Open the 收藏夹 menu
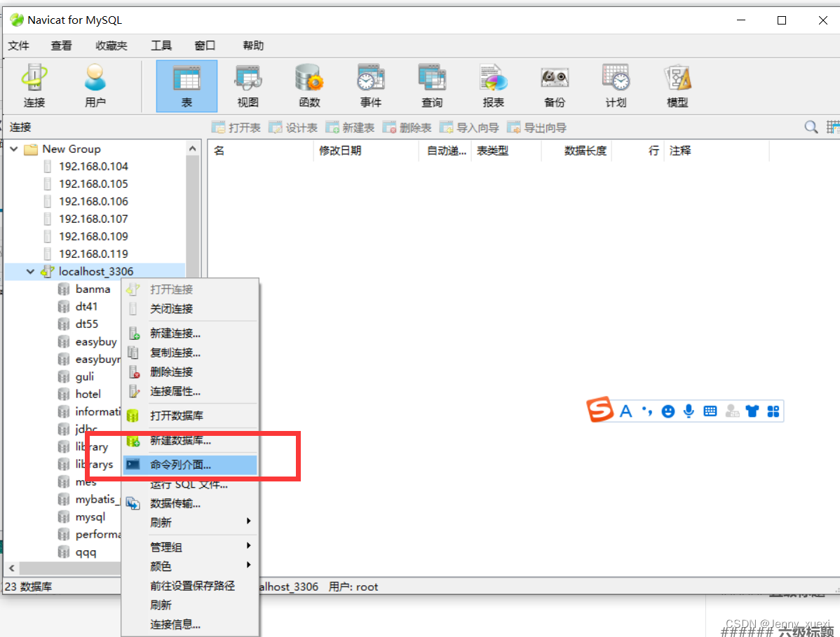The image size is (840, 637). (111, 46)
